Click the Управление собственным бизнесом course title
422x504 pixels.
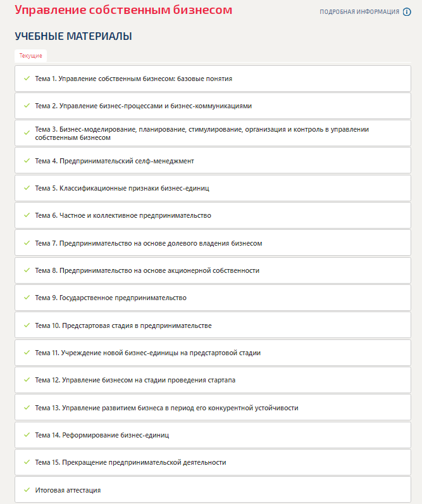pyautogui.click(x=123, y=10)
